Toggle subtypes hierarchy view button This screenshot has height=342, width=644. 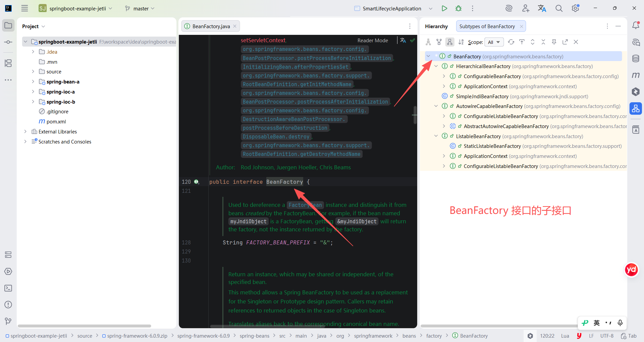450,42
